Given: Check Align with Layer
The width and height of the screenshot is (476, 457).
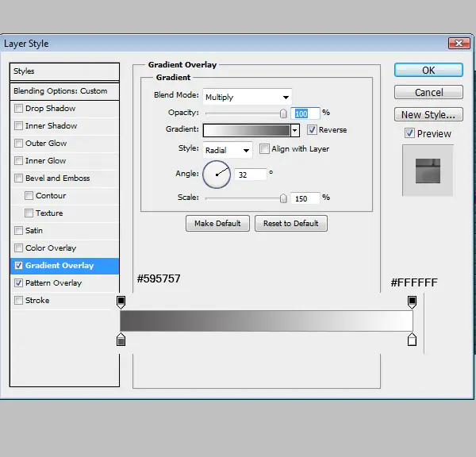Looking at the screenshot, I should pos(264,149).
